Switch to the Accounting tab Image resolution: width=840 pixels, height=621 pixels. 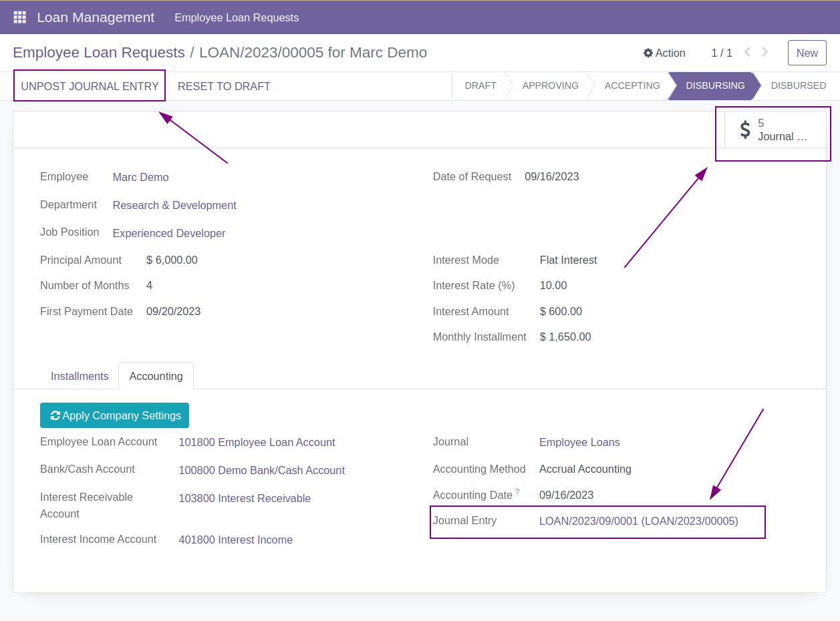click(156, 376)
